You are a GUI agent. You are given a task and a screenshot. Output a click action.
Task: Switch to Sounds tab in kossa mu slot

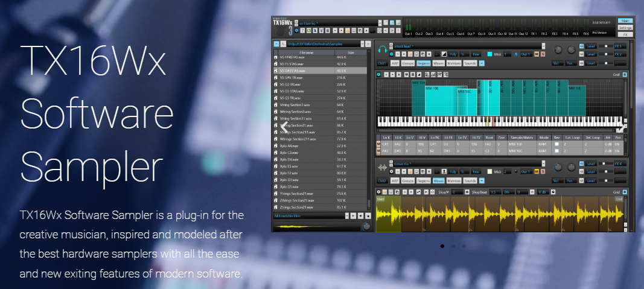(x=470, y=180)
